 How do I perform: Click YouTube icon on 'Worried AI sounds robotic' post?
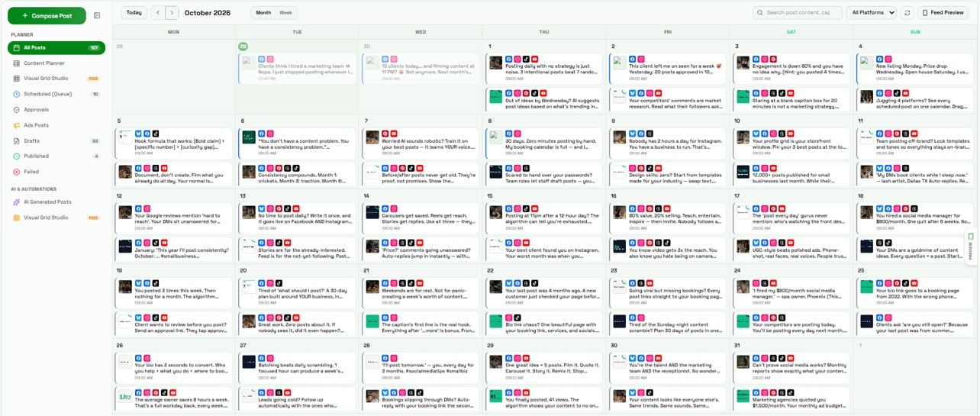pyautogui.click(x=394, y=134)
